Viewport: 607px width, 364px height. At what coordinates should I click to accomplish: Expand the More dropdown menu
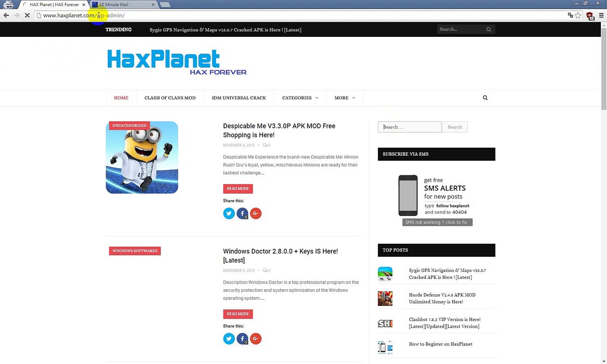click(344, 98)
